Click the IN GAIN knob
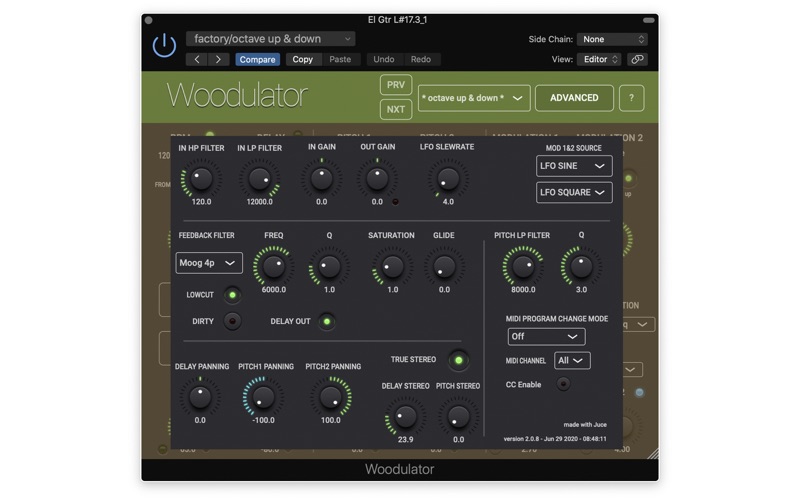800x500 pixels. coord(321,179)
